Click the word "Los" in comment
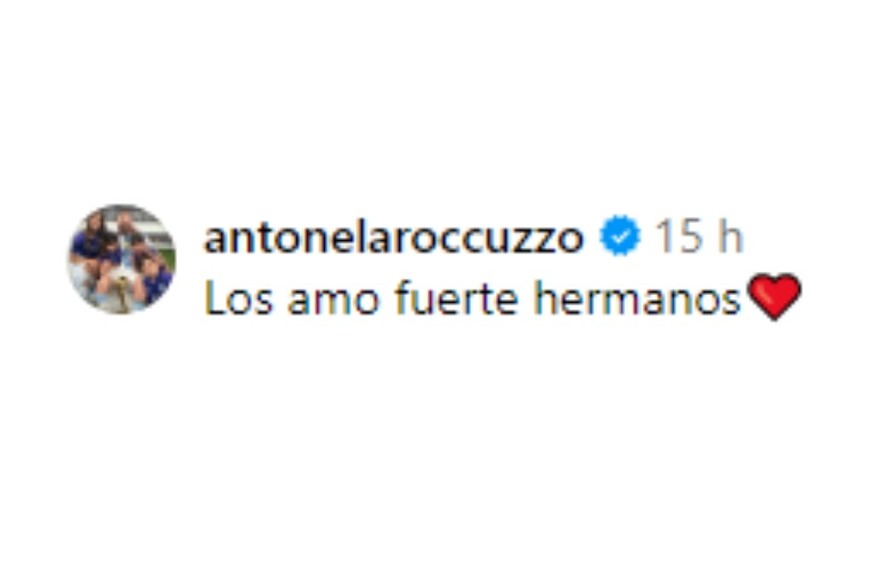Screen dimensions: 870x580 point(239,299)
